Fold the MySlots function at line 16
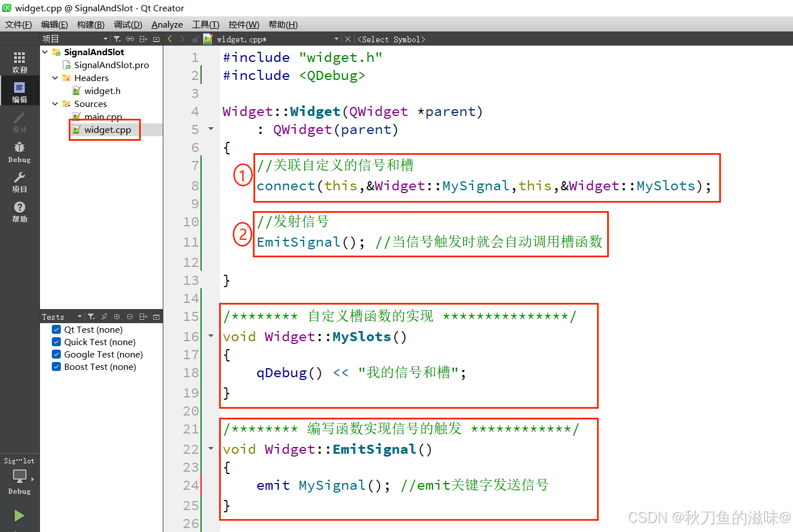The image size is (793, 532). (x=211, y=336)
